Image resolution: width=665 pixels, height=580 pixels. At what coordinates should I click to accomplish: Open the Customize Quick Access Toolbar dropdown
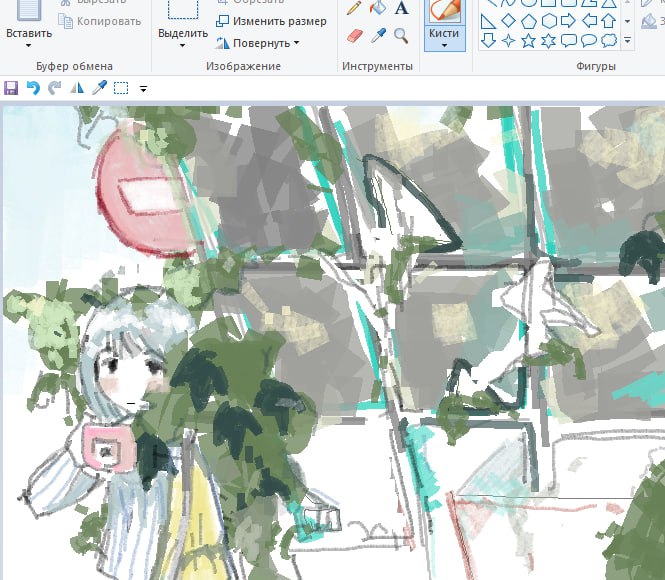143,89
